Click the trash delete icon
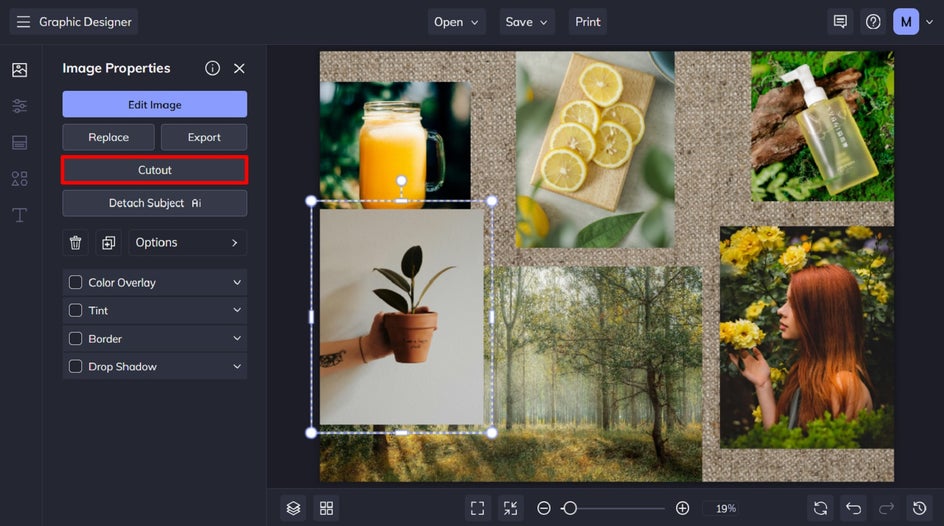 pyautogui.click(x=75, y=243)
